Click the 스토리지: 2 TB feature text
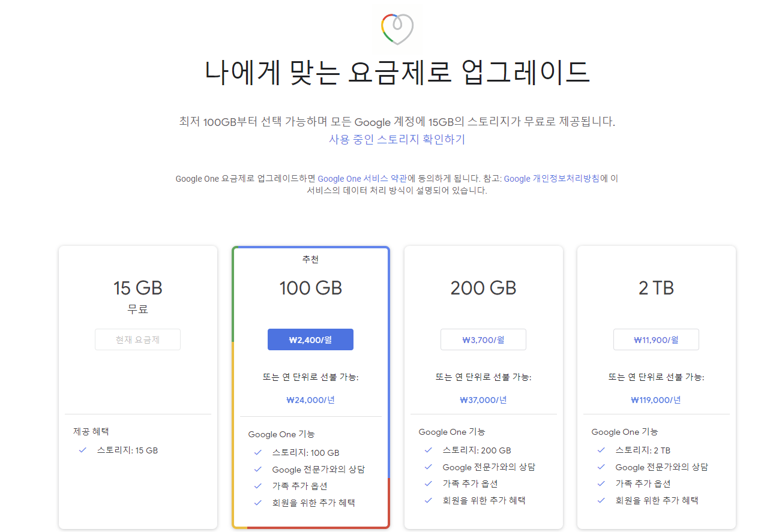The width and height of the screenshot is (773, 532). [643, 450]
